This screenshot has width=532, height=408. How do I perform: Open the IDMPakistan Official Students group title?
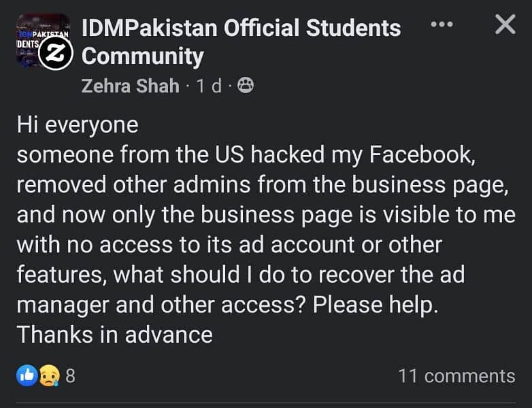tap(241, 28)
